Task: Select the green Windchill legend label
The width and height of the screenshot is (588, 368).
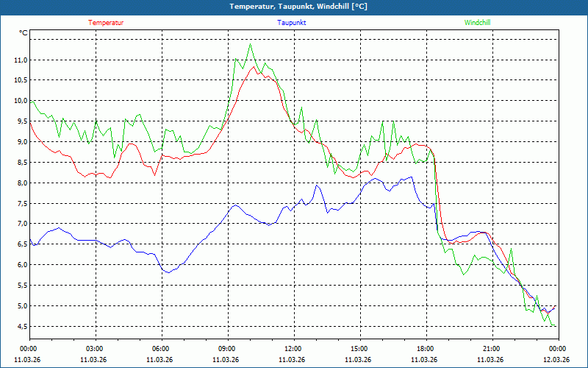Action: (x=477, y=23)
